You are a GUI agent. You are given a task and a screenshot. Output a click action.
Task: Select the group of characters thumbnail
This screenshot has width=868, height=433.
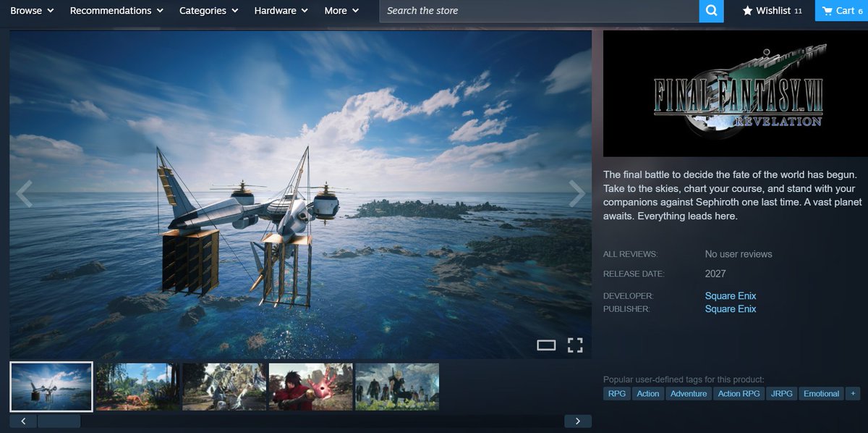coord(397,387)
